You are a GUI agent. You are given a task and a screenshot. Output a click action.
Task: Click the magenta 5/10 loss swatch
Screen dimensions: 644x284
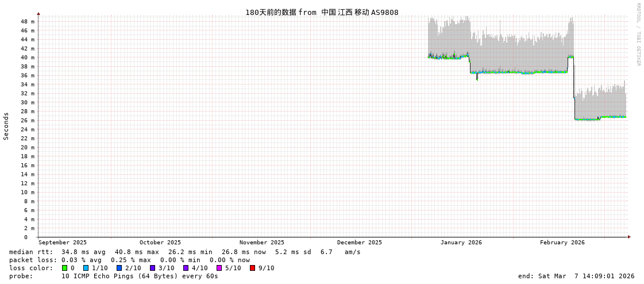219,268
